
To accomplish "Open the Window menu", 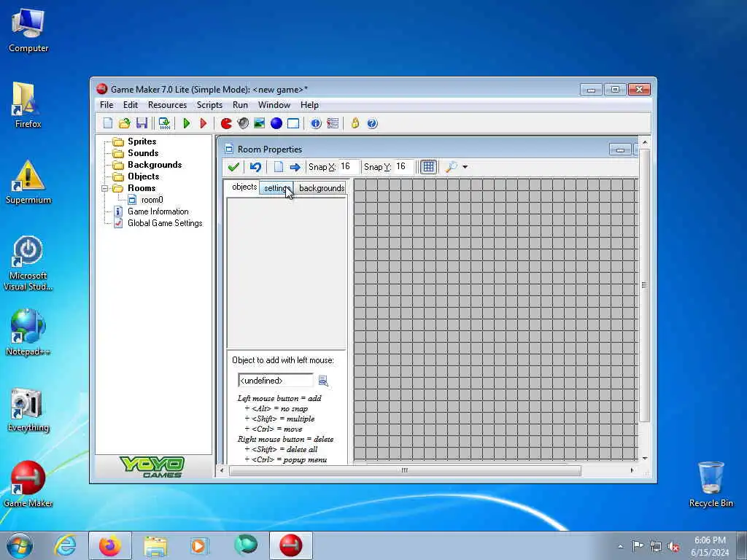I will 274,105.
